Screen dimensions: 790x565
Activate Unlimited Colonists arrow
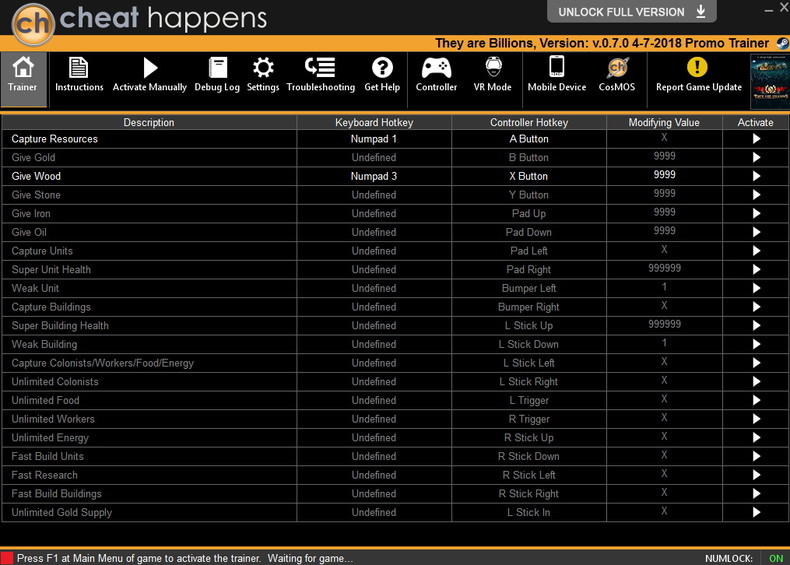click(x=756, y=382)
